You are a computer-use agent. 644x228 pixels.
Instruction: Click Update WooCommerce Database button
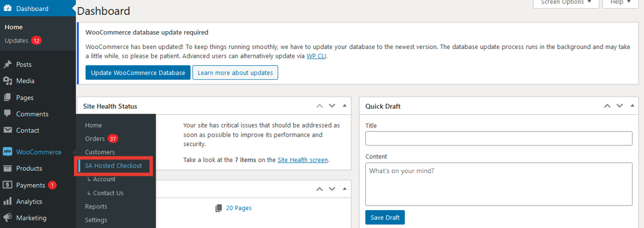point(138,73)
